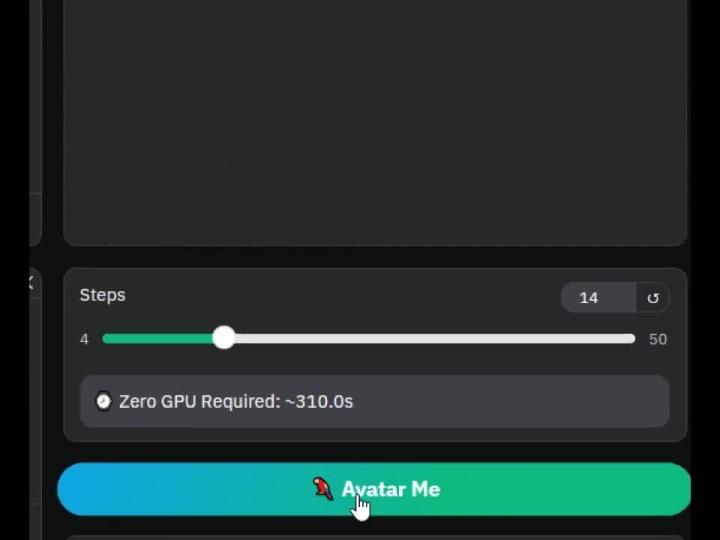The image size is (720, 540).
Task: Click the panel edge below the Avatar Me button
Action: point(375,537)
